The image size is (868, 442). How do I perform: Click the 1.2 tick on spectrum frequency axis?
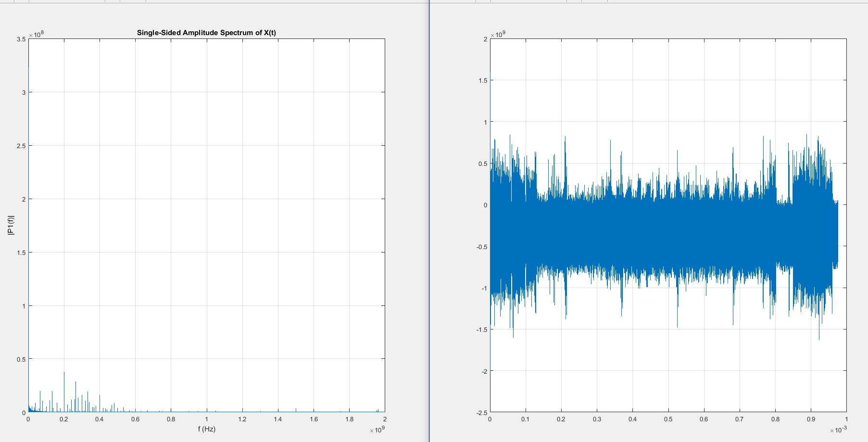242,419
